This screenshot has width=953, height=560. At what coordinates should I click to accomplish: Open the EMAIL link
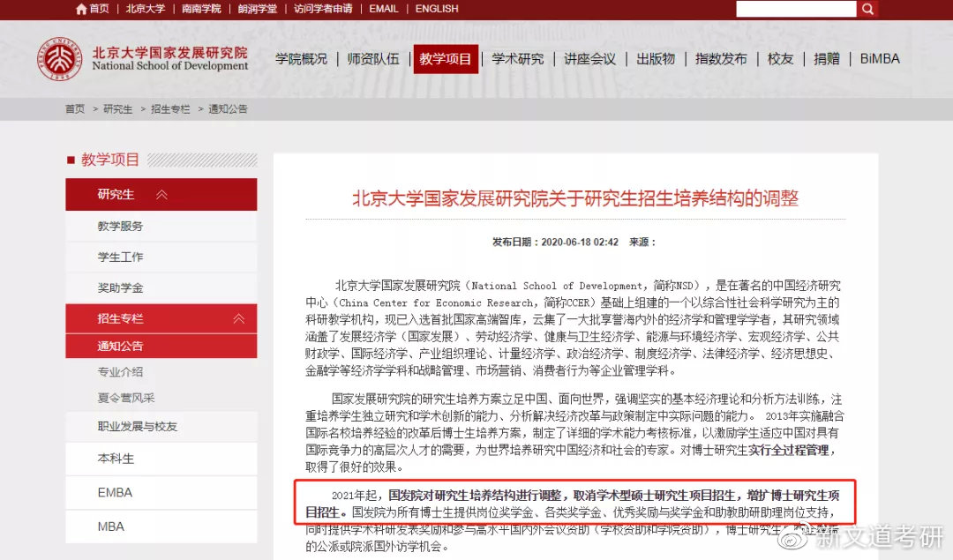[384, 9]
